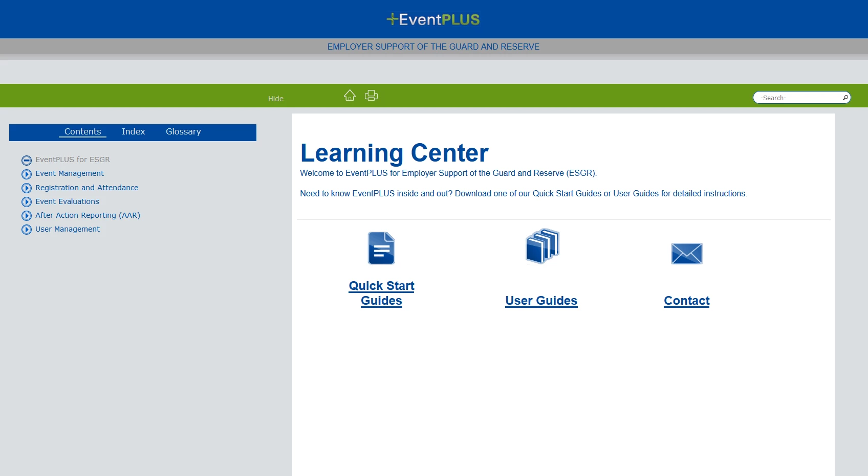Open the Quick Start Guides link

pyautogui.click(x=381, y=293)
